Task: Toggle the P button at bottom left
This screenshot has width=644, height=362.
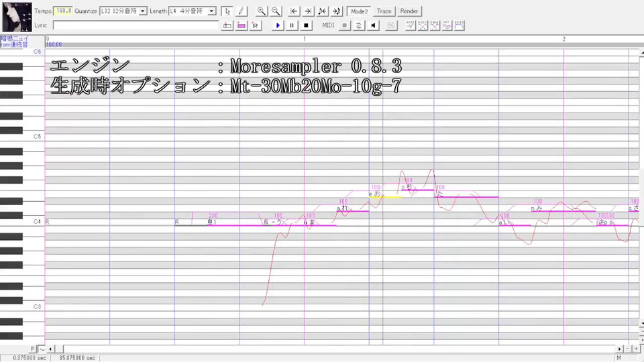Action: pyautogui.click(x=32, y=349)
